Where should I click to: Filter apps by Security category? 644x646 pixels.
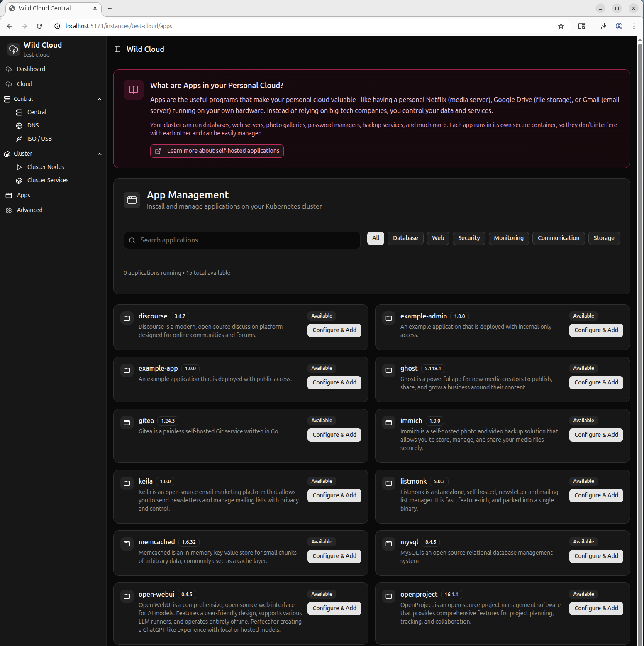(x=469, y=238)
